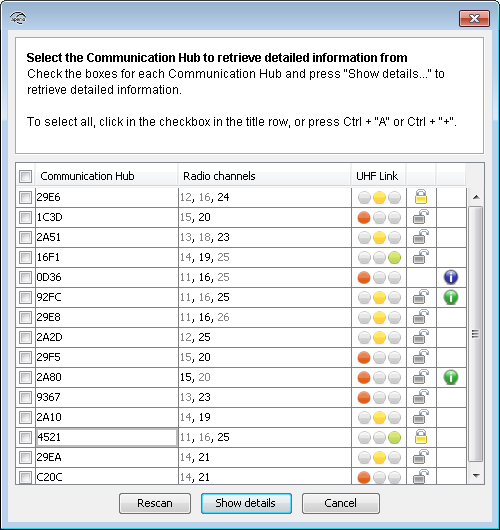Click the unlocked padlock icon for 29EA
This screenshot has height=530, width=500.
click(421, 456)
